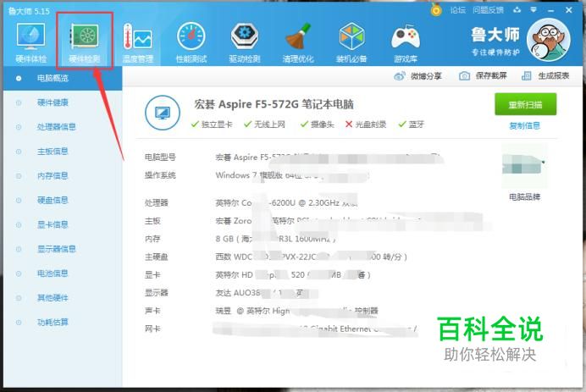Screen dimensions: 586x392
Task: Open 问题反馈 feedback link
Action: point(488,10)
